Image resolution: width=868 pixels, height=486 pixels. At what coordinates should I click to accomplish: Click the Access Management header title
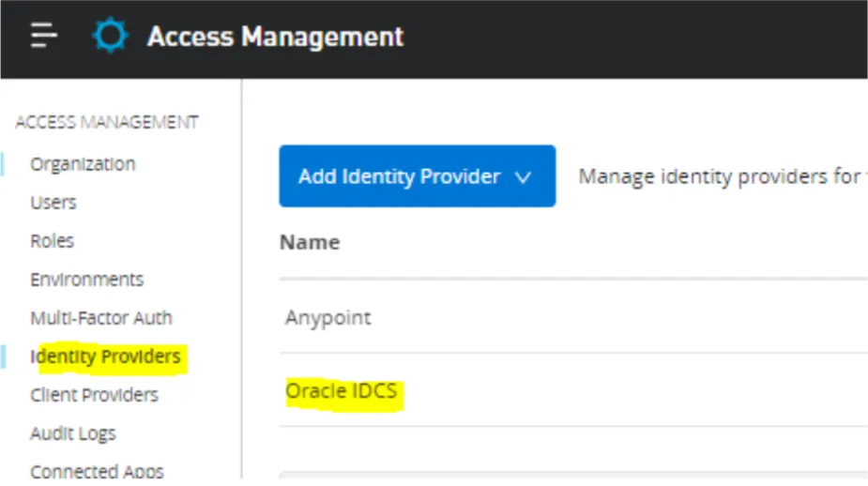pos(275,37)
